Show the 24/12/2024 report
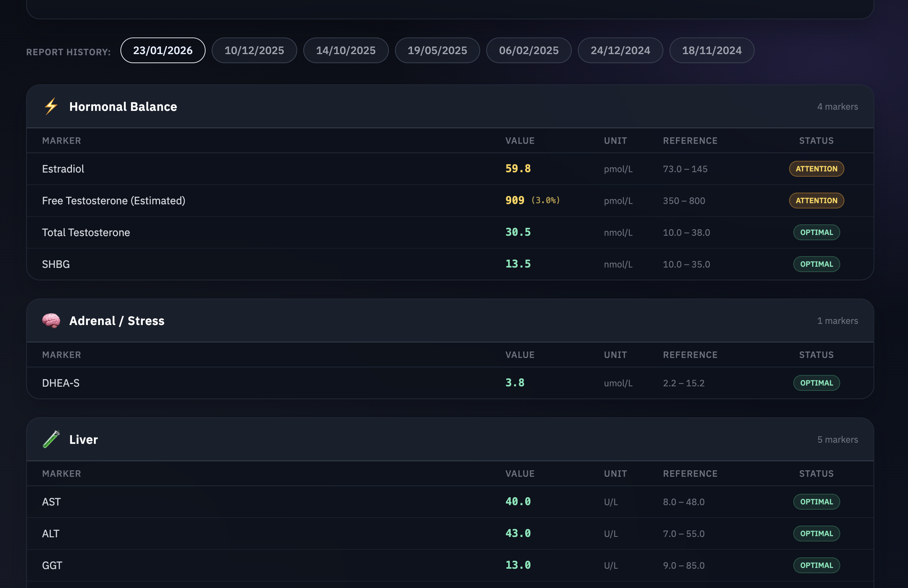 click(x=620, y=50)
